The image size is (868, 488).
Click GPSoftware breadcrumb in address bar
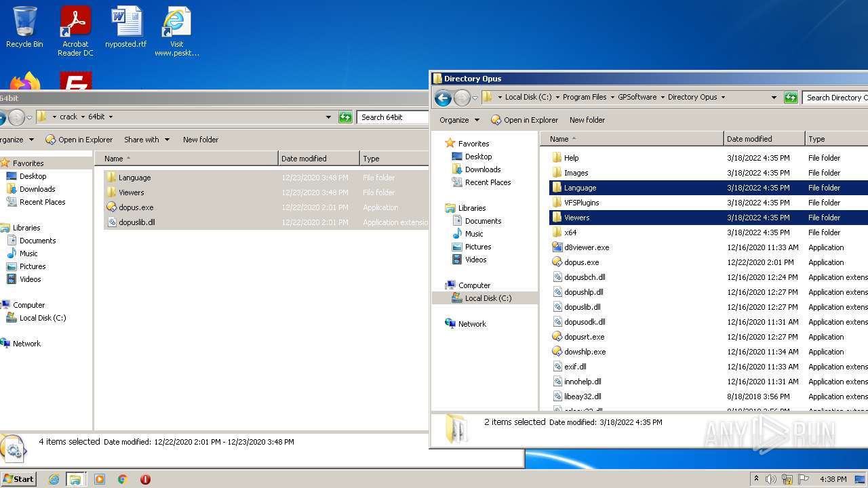637,97
